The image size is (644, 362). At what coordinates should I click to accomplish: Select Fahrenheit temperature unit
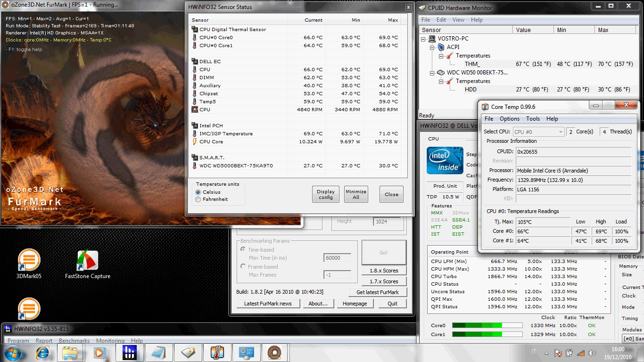(x=198, y=199)
